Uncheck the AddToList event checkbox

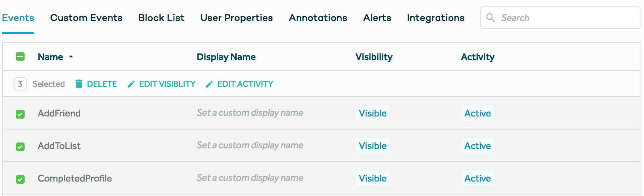(20, 147)
